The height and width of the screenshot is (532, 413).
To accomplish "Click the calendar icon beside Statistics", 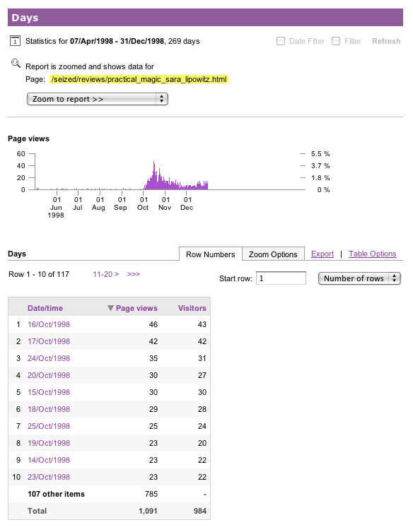I will 15,41.
